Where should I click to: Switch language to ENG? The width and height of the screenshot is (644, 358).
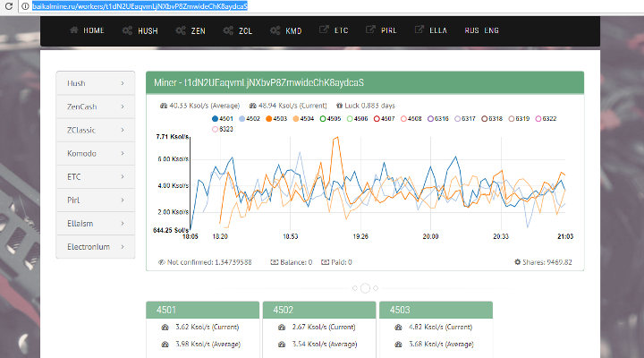491,30
